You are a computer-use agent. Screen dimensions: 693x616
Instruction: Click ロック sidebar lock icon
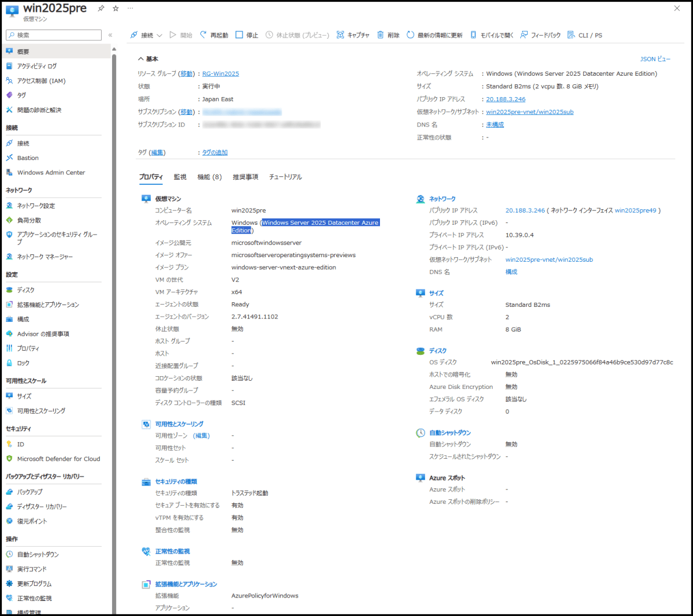9,363
